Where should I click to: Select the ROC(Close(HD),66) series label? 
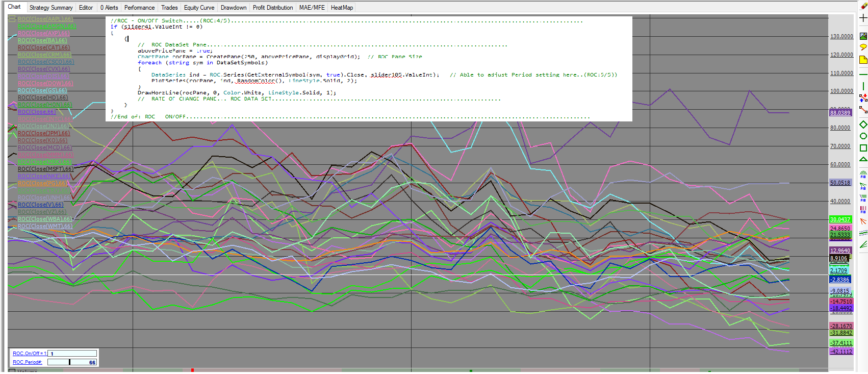pyautogui.click(x=43, y=97)
